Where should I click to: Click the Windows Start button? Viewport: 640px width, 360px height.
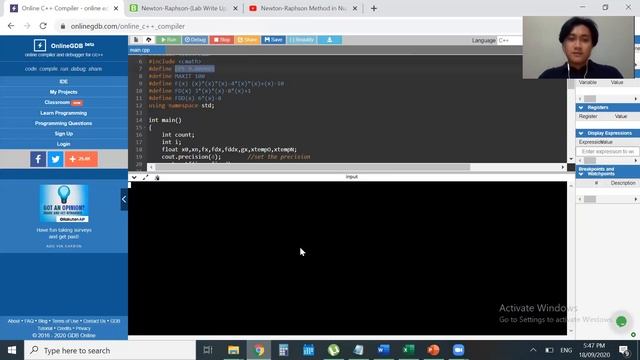[x=12, y=350]
